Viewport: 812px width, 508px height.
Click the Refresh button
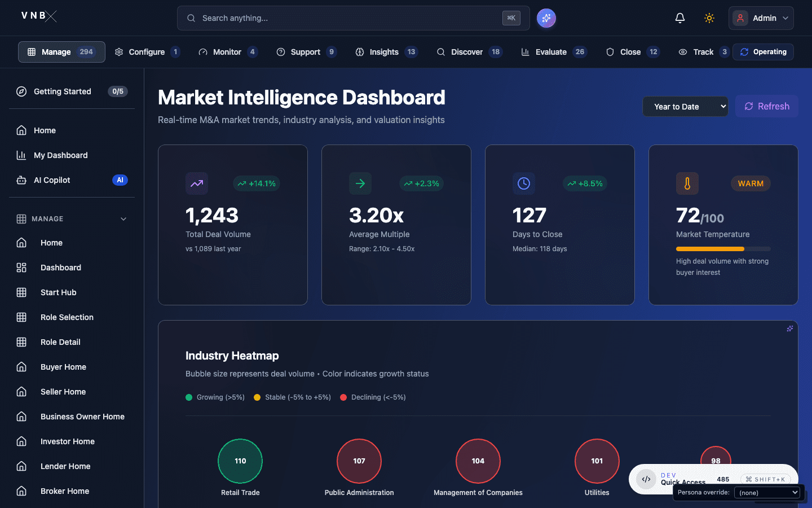point(766,106)
